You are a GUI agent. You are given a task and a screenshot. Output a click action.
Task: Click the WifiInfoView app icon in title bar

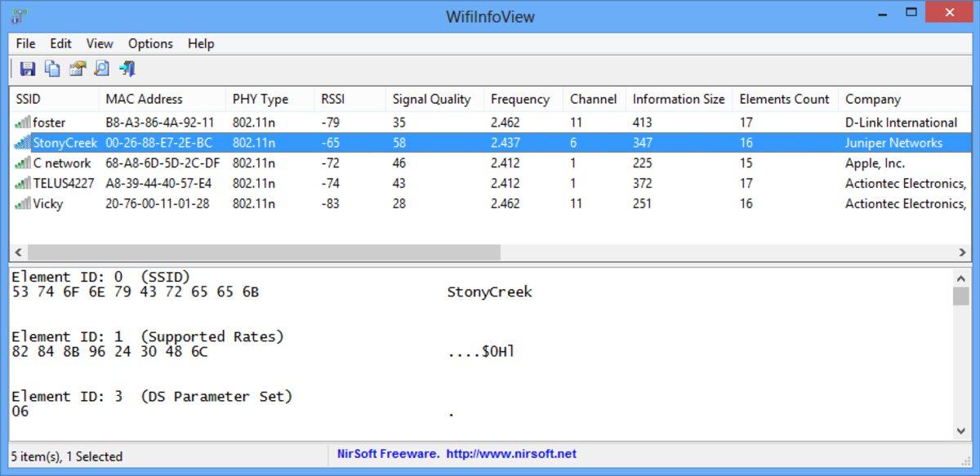click(x=19, y=16)
